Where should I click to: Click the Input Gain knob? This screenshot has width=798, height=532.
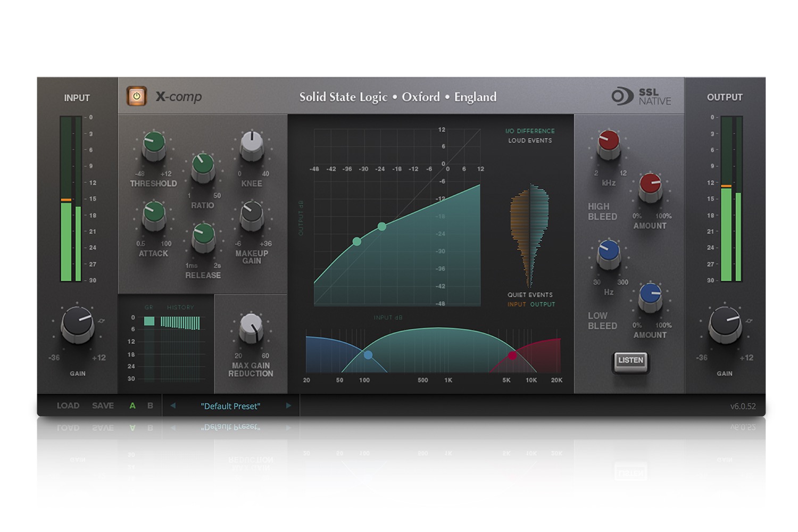(78, 324)
